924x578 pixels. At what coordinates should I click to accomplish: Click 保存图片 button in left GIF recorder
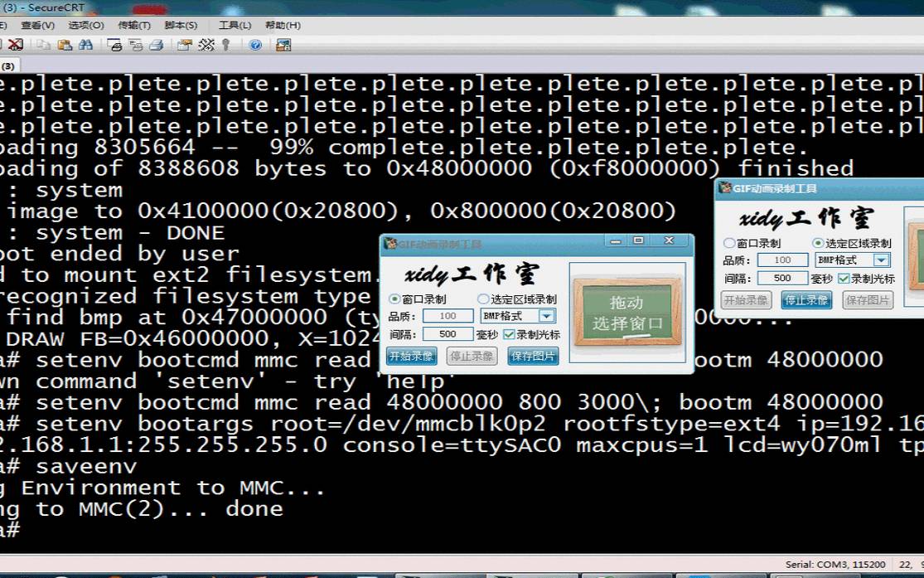click(534, 357)
